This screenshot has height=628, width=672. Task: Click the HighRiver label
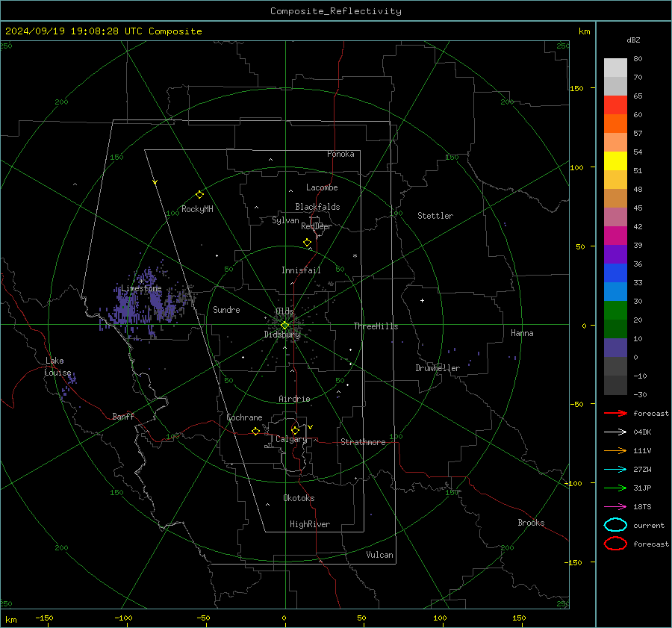(310, 524)
